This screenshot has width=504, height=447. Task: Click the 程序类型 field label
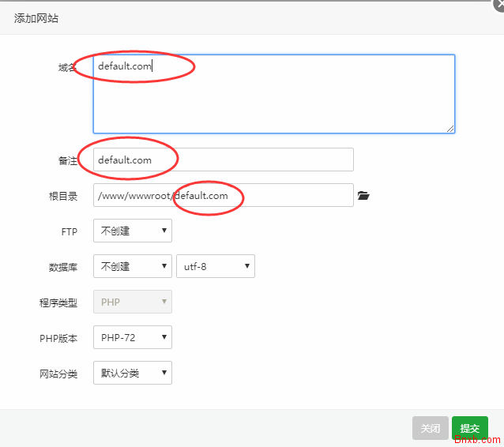pos(58,302)
